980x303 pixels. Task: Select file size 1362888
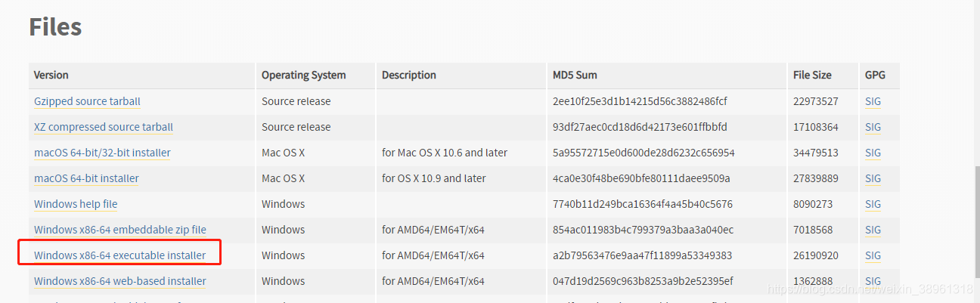(x=813, y=281)
